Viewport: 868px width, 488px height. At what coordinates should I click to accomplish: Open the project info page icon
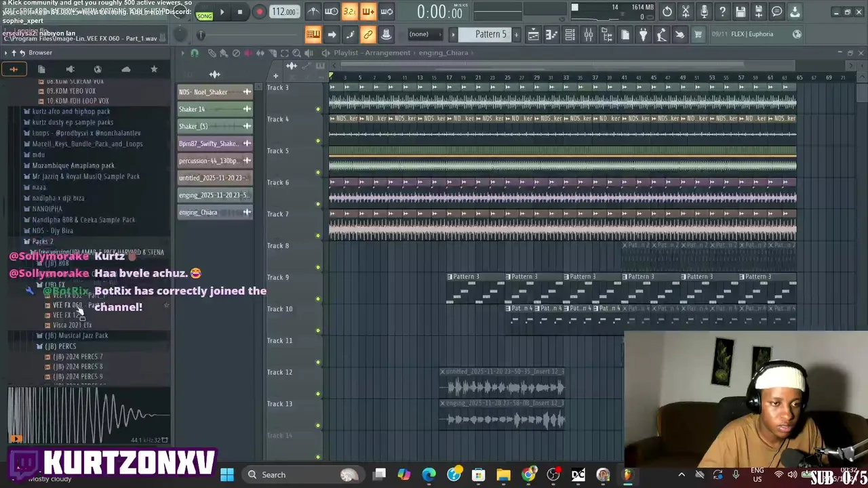625,35
